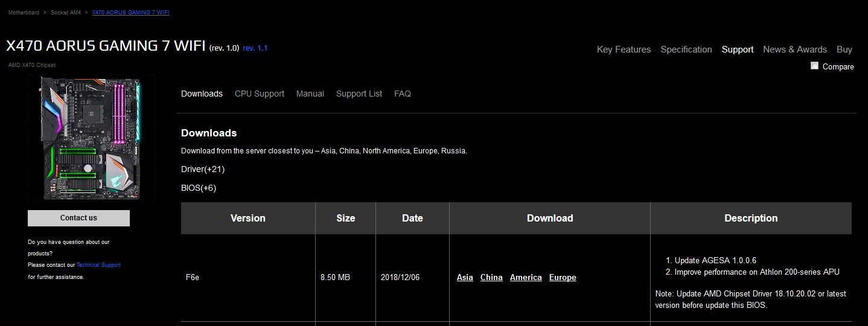Click the Update AGESA 1.0.0.6 description line

[x=715, y=261]
